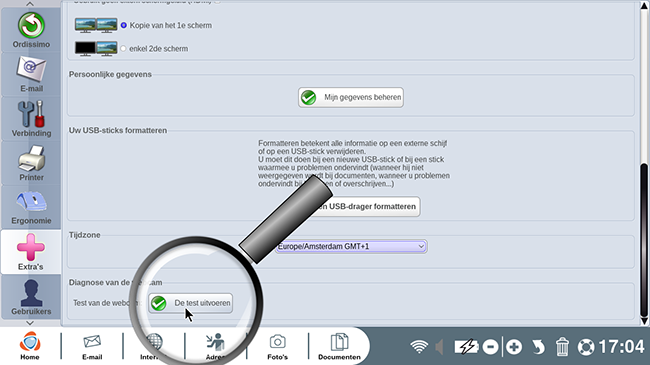Select the Extra's section
This screenshot has width=650, height=365.
click(x=31, y=252)
